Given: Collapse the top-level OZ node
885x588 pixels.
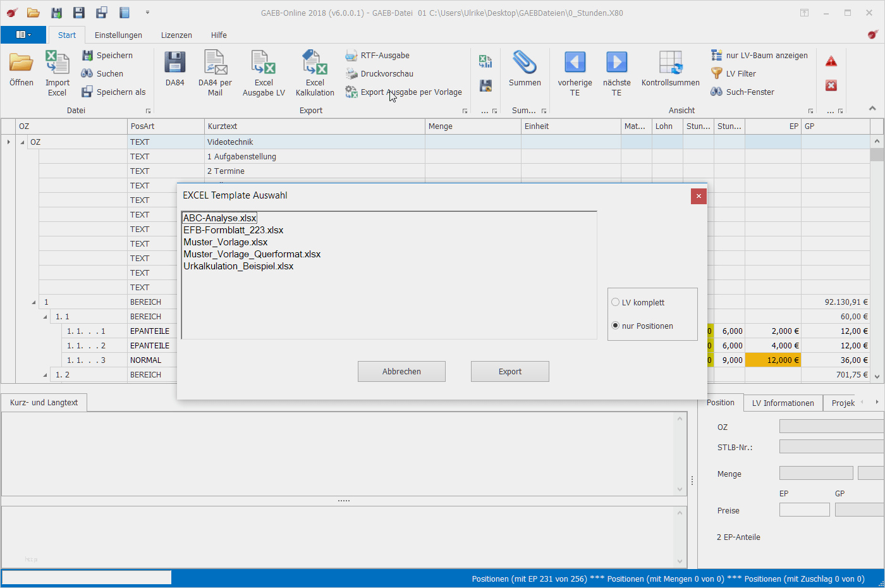Looking at the screenshot, I should click(23, 142).
